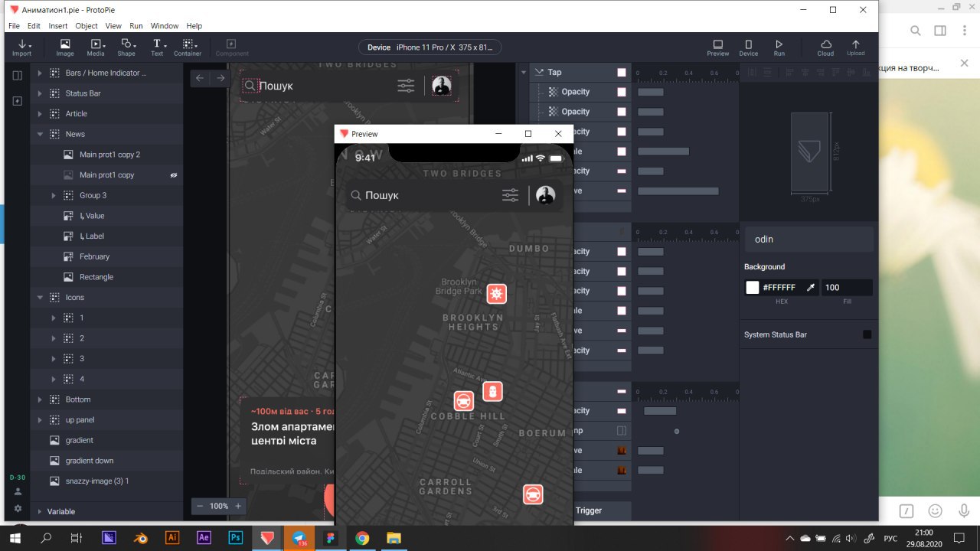Click the Device toolbar icon
The image size is (980, 551).
pos(749,47)
